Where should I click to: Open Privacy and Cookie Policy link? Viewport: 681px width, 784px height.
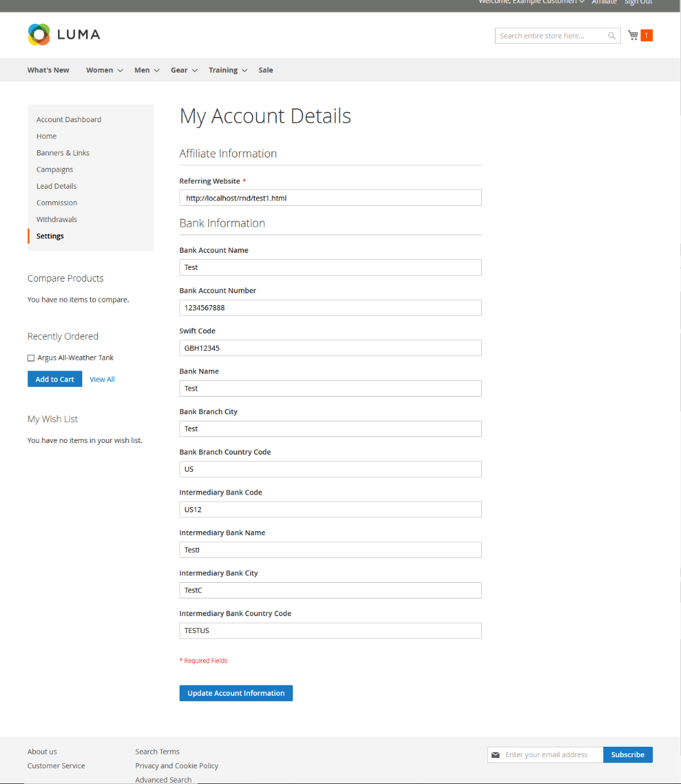177,766
